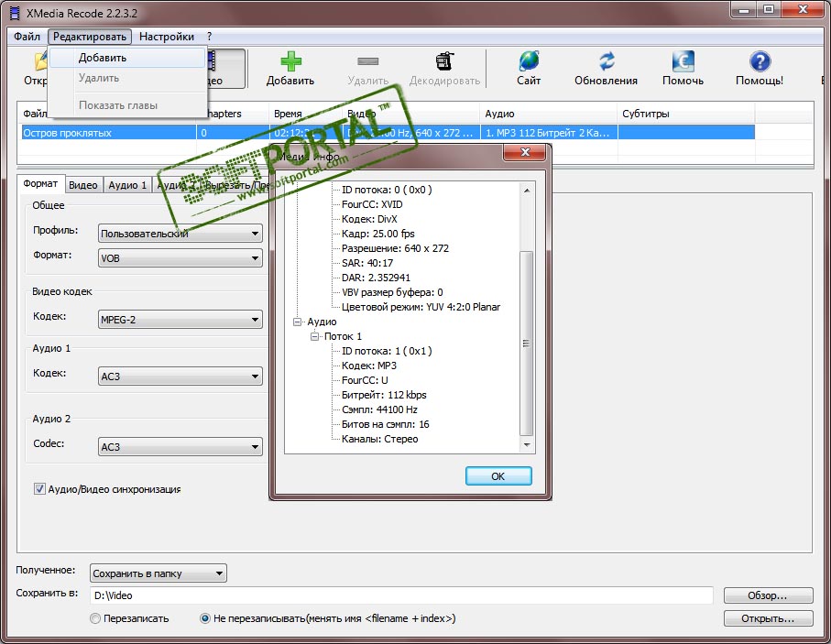This screenshot has height=644, width=831.
Task: Click the Помощь! question mark icon
Action: (x=760, y=61)
